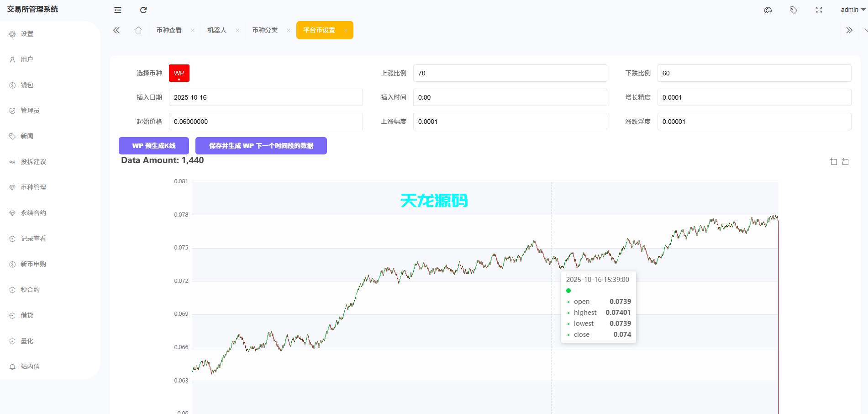Select the chart zoom selection tool
The width and height of the screenshot is (868, 414).
click(x=833, y=161)
